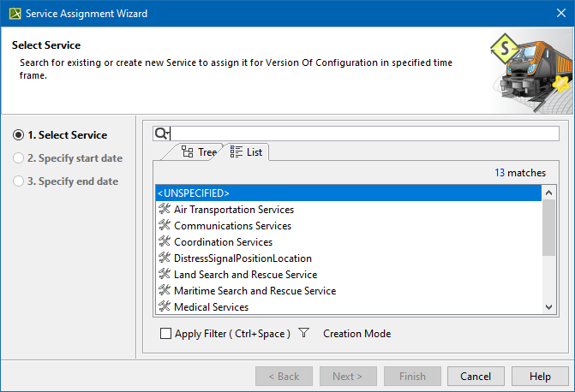This screenshot has width=575, height=392.
Task: Click the search magnifier icon
Action: (161, 134)
